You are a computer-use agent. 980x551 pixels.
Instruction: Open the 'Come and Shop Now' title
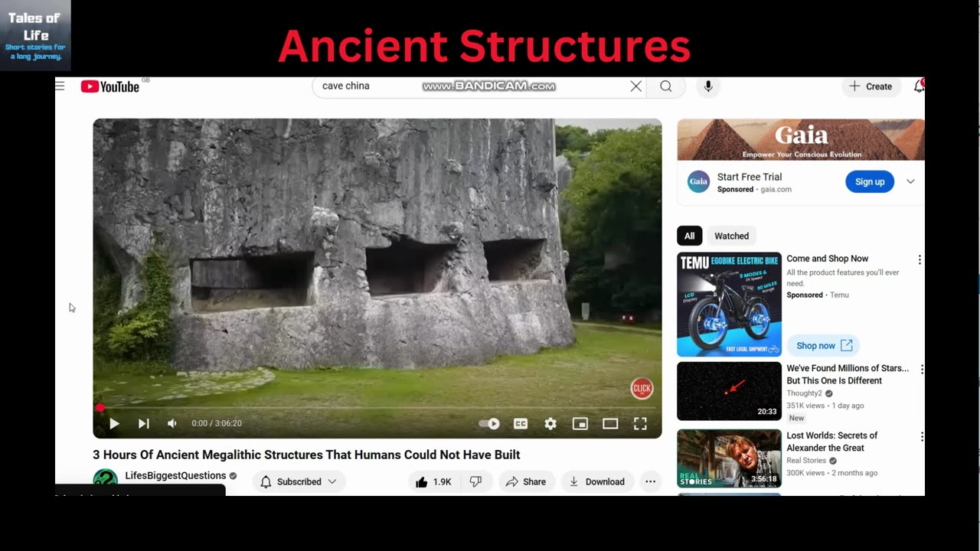click(x=828, y=259)
